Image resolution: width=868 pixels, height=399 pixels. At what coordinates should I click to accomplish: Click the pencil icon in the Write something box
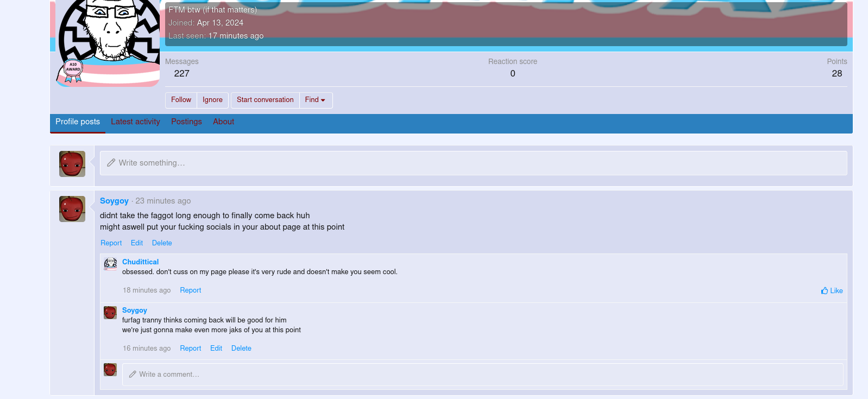111,163
